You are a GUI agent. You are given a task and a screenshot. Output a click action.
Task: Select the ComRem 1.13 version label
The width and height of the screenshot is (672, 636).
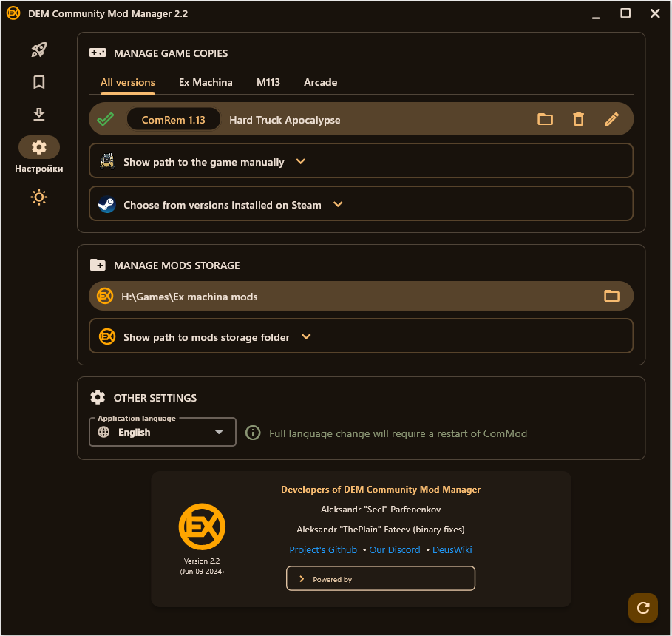click(174, 120)
